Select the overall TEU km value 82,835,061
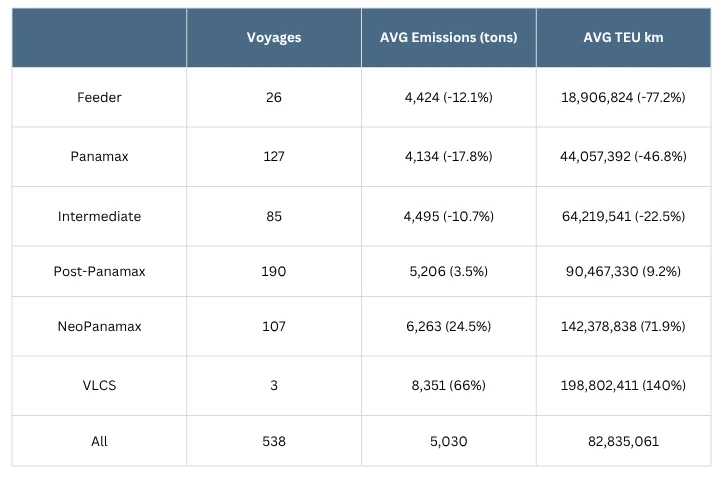The width and height of the screenshot is (726, 486). [623, 440]
